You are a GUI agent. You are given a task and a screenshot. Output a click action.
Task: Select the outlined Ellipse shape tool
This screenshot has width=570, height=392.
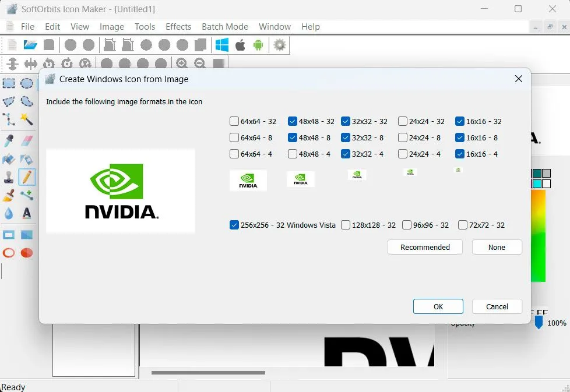tap(9, 253)
